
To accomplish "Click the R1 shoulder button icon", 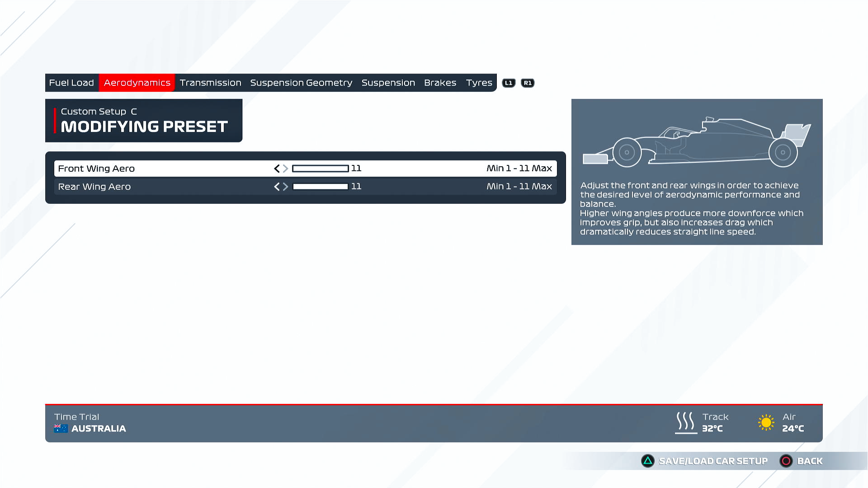I will pos(528,83).
